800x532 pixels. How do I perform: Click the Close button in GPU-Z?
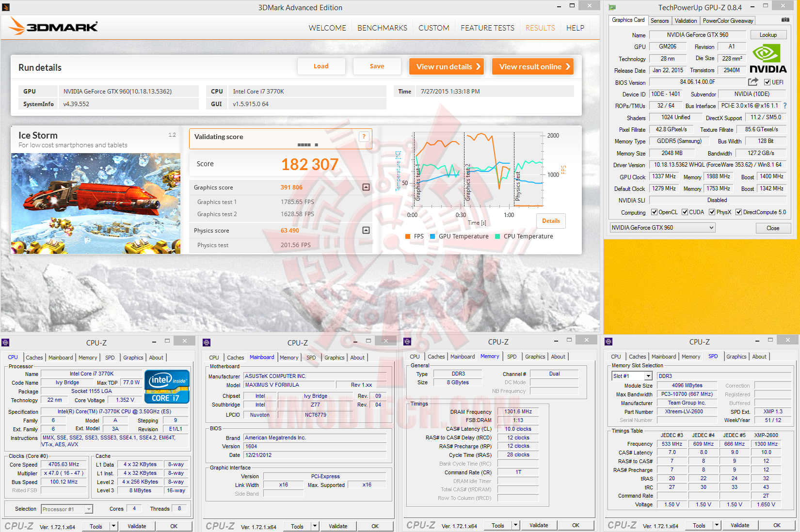point(773,228)
